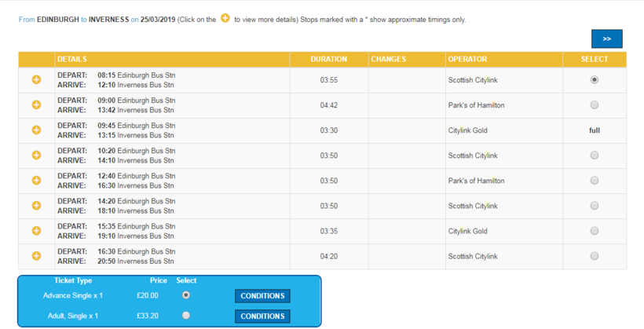Select the 08:15 Scottish Citylink journey radio
Screen dimensions: 644x329
(x=595, y=80)
